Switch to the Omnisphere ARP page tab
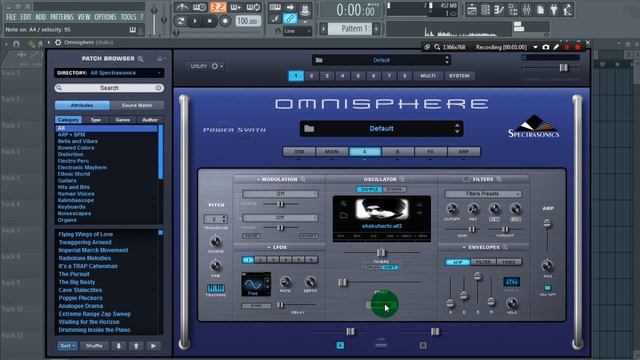640x360 pixels. [x=464, y=151]
